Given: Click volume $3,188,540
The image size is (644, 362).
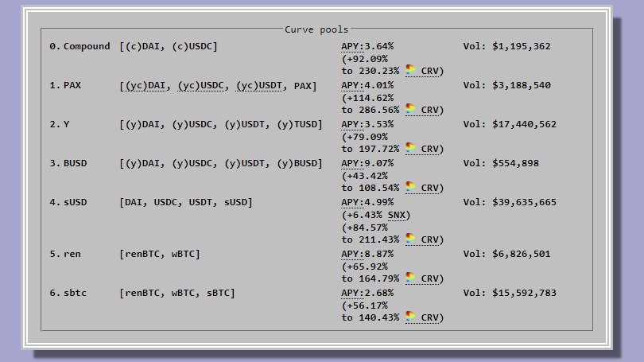Looking at the screenshot, I should (x=522, y=85).
